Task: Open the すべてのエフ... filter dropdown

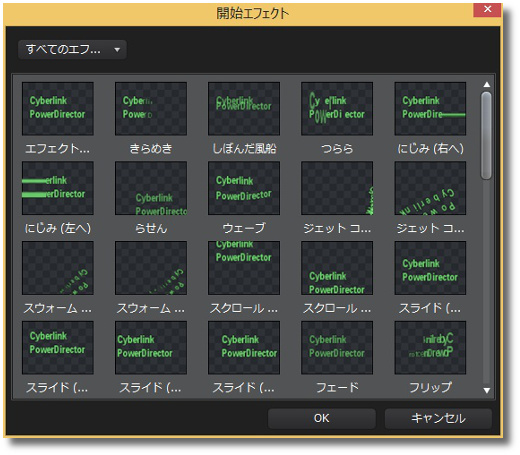Action: click(x=72, y=50)
